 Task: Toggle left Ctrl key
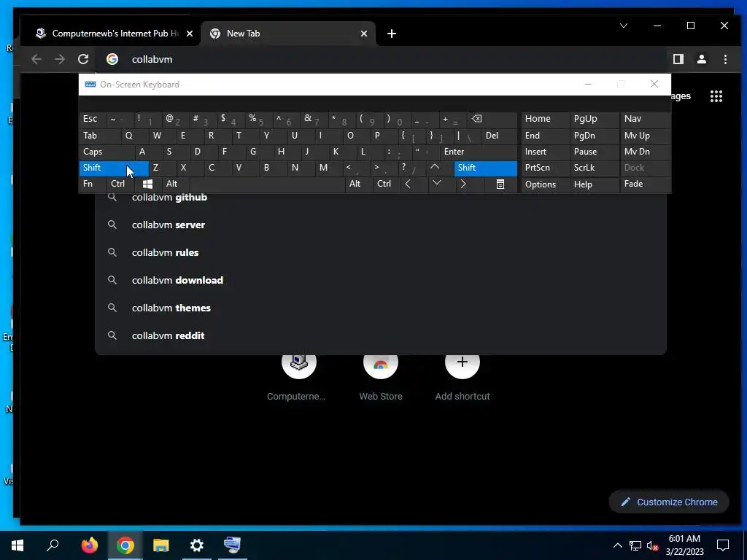point(120,184)
